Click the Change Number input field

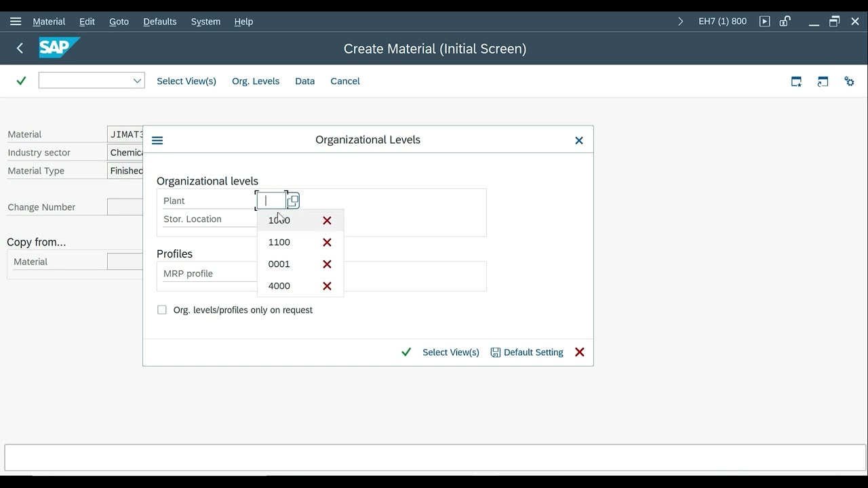click(x=125, y=207)
